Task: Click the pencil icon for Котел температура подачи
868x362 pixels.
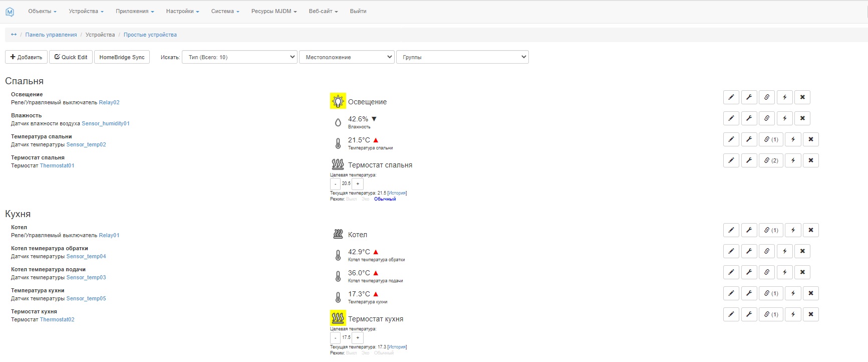Action: 731,272
